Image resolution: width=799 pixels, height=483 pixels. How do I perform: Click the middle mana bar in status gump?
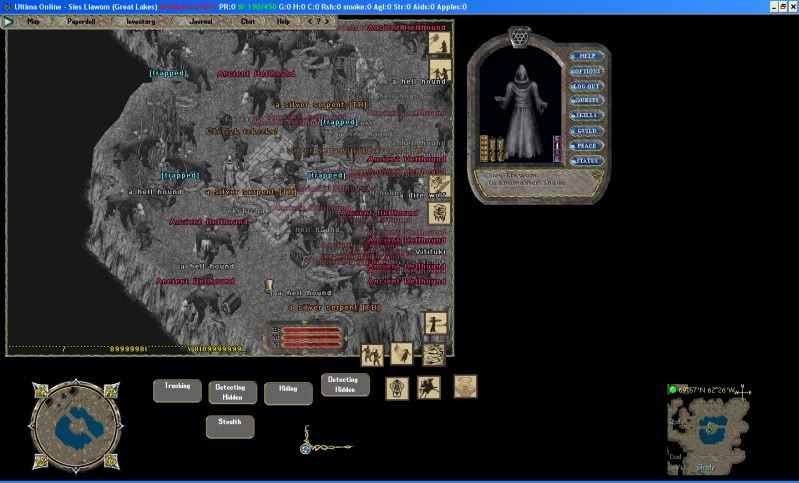pyautogui.click(x=311, y=337)
